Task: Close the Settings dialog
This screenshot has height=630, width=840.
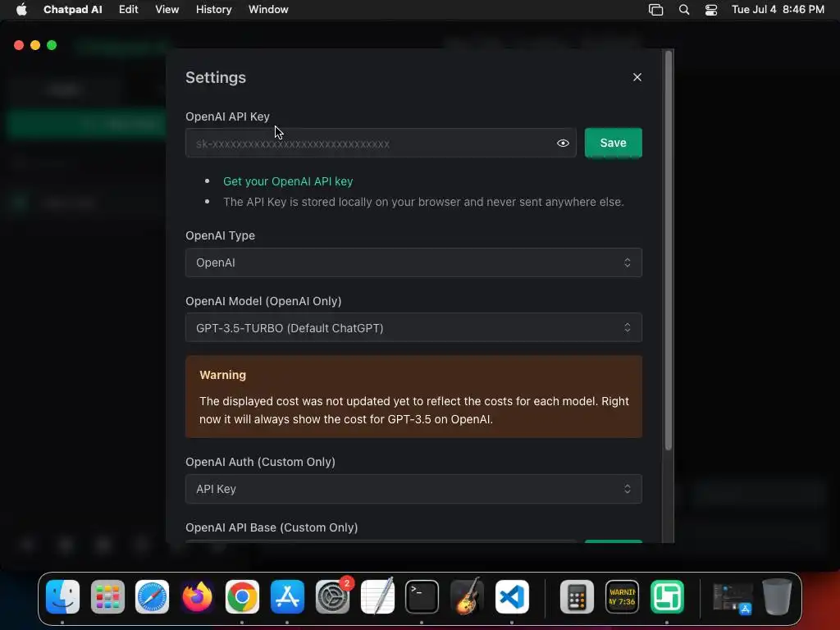Action: (x=637, y=77)
